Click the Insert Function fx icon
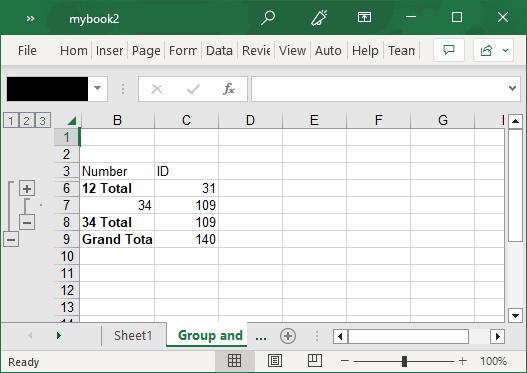Image resolution: width=527 pixels, height=373 pixels. pyautogui.click(x=229, y=89)
